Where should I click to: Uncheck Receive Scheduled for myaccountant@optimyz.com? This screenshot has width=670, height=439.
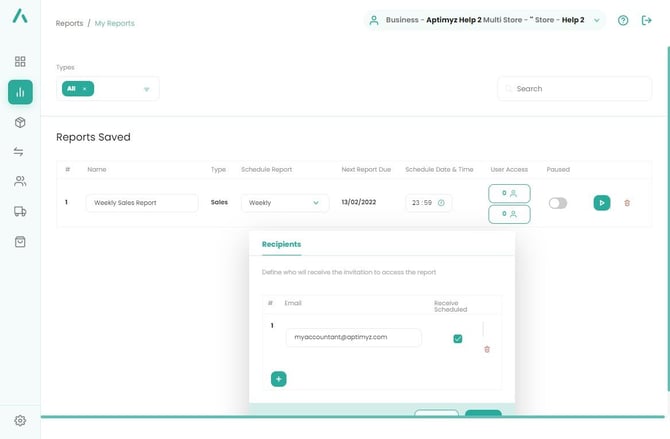coord(458,338)
